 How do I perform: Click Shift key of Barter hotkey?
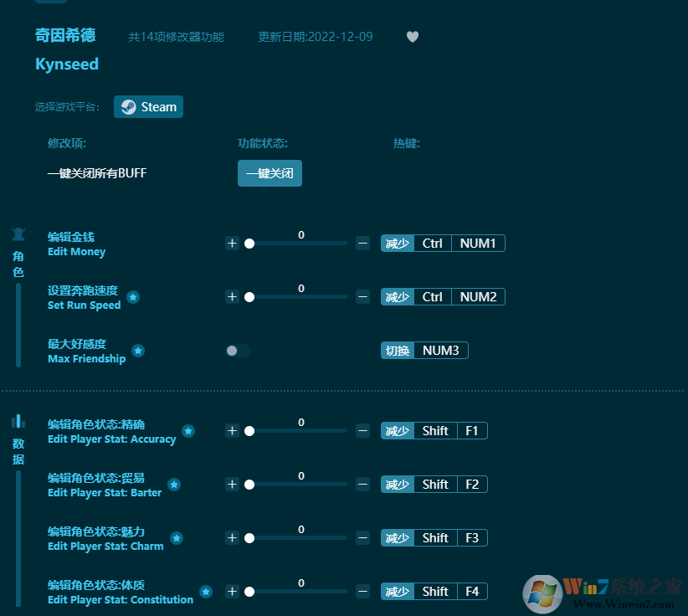(x=435, y=484)
